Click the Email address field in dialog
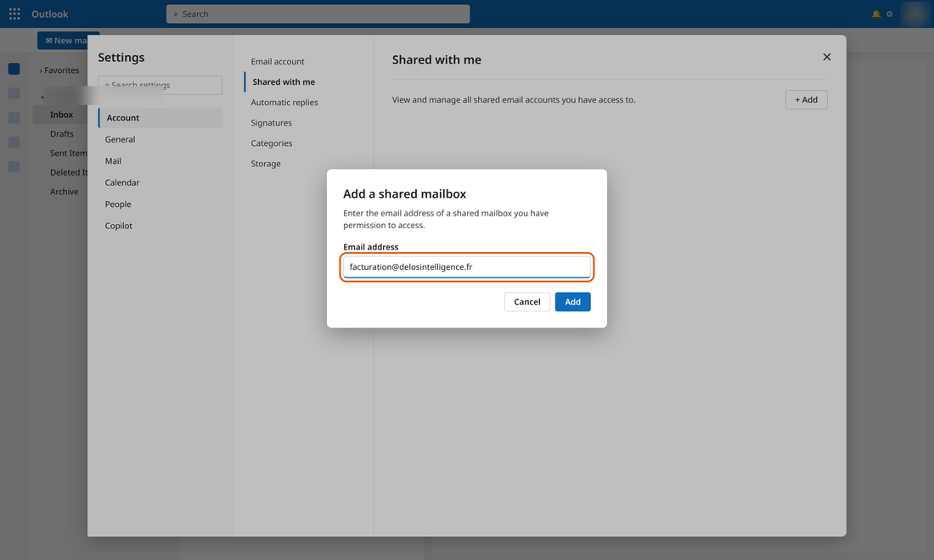The height and width of the screenshot is (560, 934). coord(466,267)
